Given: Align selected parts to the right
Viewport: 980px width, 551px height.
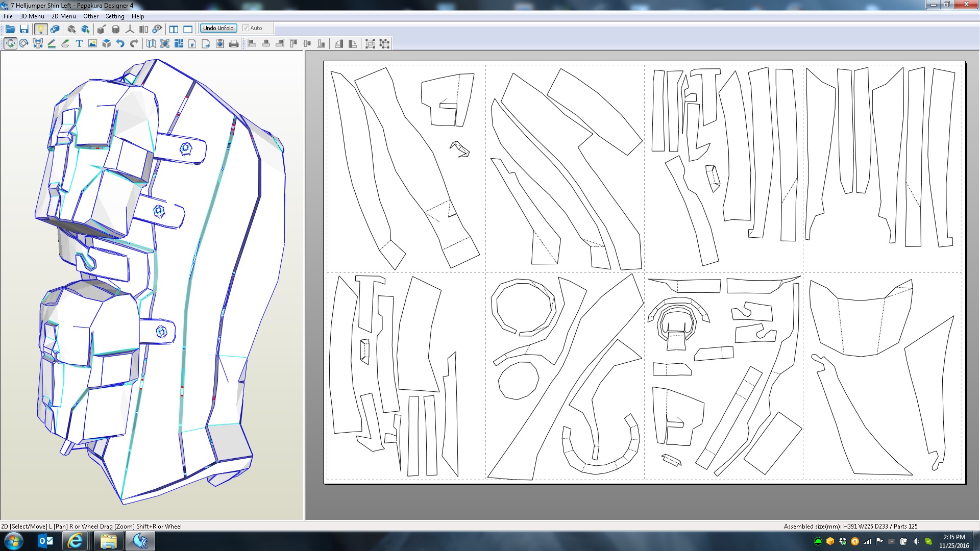Looking at the screenshot, I should (280, 44).
